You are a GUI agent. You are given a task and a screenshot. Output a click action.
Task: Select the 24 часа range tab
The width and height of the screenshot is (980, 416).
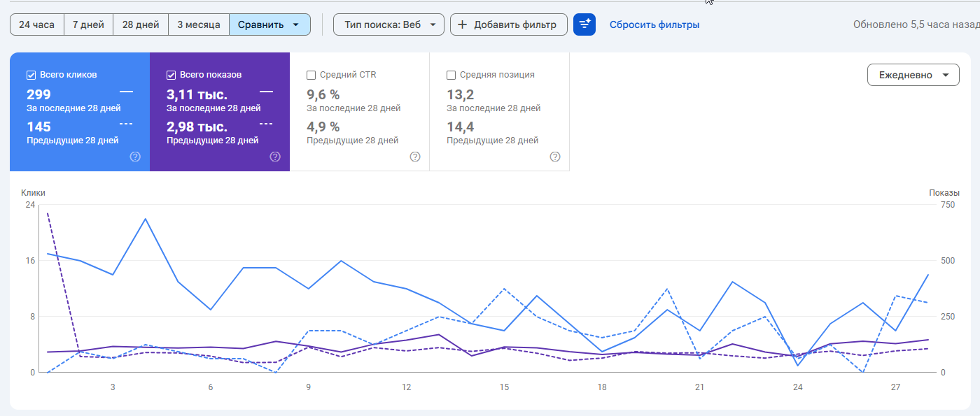[x=36, y=24]
